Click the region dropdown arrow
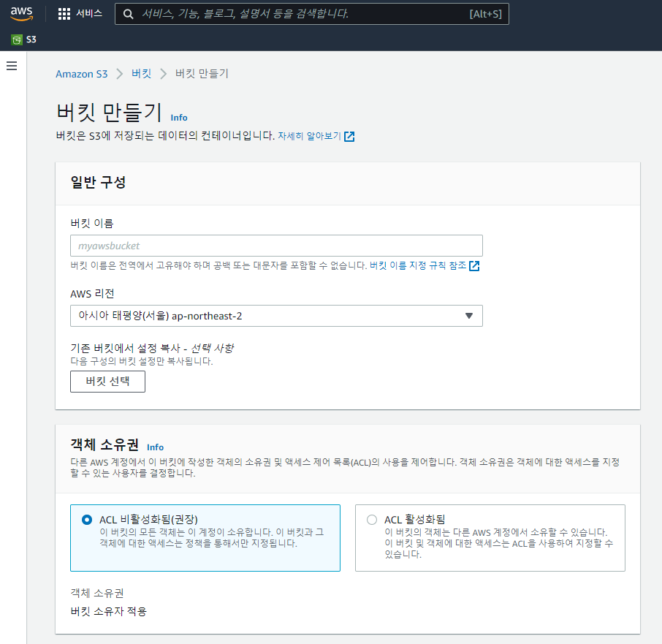The height and width of the screenshot is (644, 662). point(468,316)
